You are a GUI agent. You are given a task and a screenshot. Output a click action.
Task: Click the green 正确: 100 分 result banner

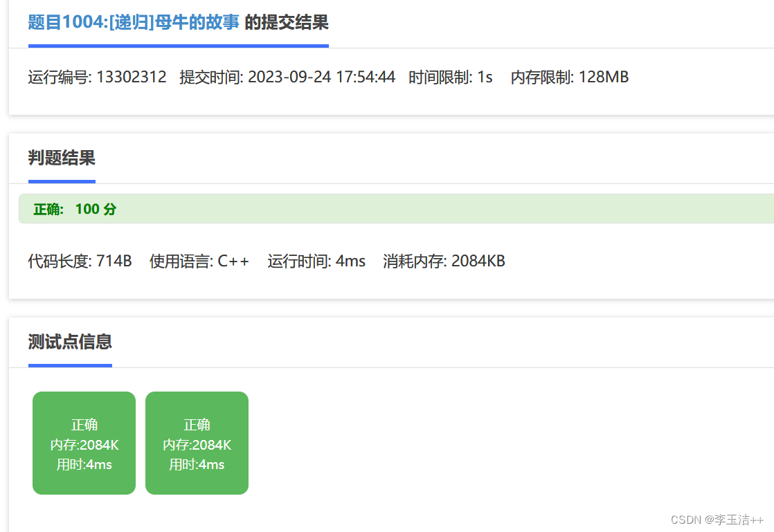[396, 208]
